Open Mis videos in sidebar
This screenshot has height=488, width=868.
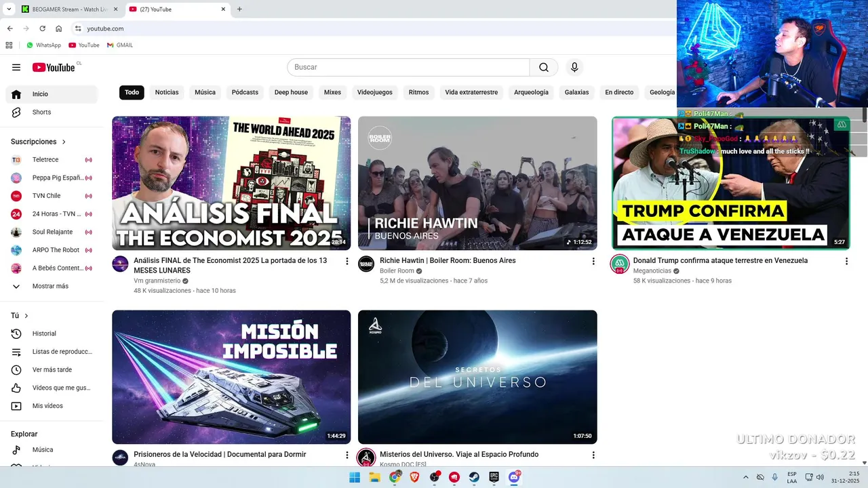point(52,406)
